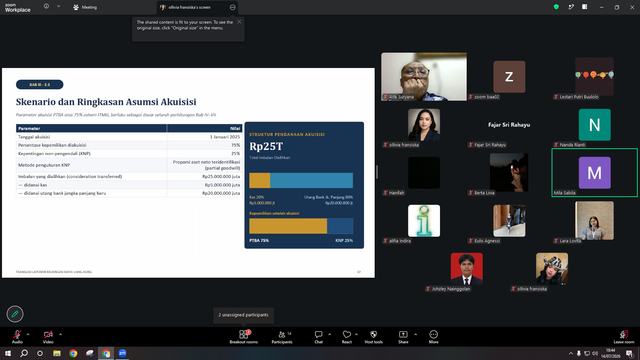
Task: Open view options on ollivia fransiska's screen tab
Action: 233,7
